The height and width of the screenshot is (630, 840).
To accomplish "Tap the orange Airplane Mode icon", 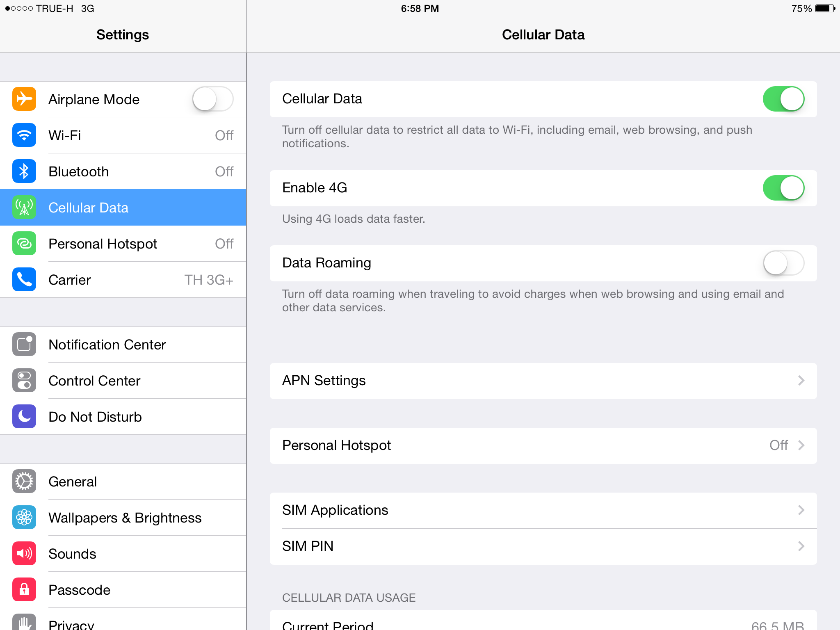I will point(24,99).
